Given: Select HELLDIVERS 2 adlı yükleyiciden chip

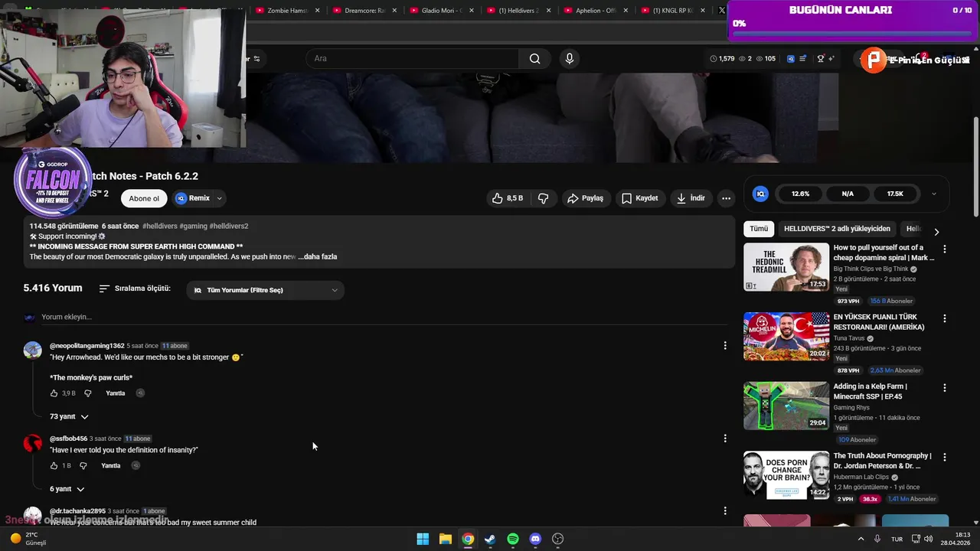Looking at the screenshot, I should click(837, 229).
